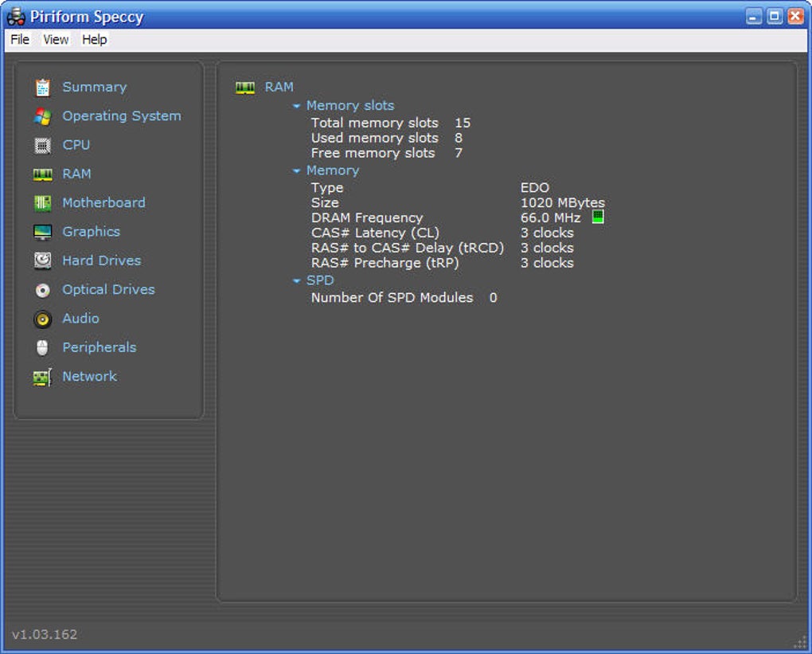Select the Used memory slots row
Viewport: 812px width, 654px height.
click(x=387, y=138)
